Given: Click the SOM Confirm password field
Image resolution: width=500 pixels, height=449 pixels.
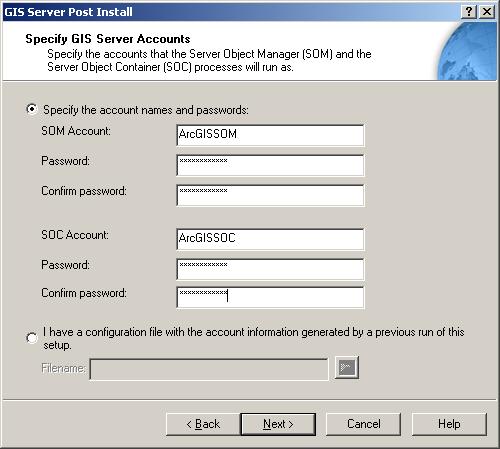Looking at the screenshot, I should [270, 195].
